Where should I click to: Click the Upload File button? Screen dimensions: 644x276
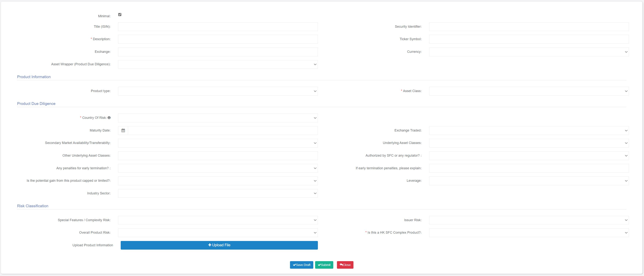coord(219,245)
